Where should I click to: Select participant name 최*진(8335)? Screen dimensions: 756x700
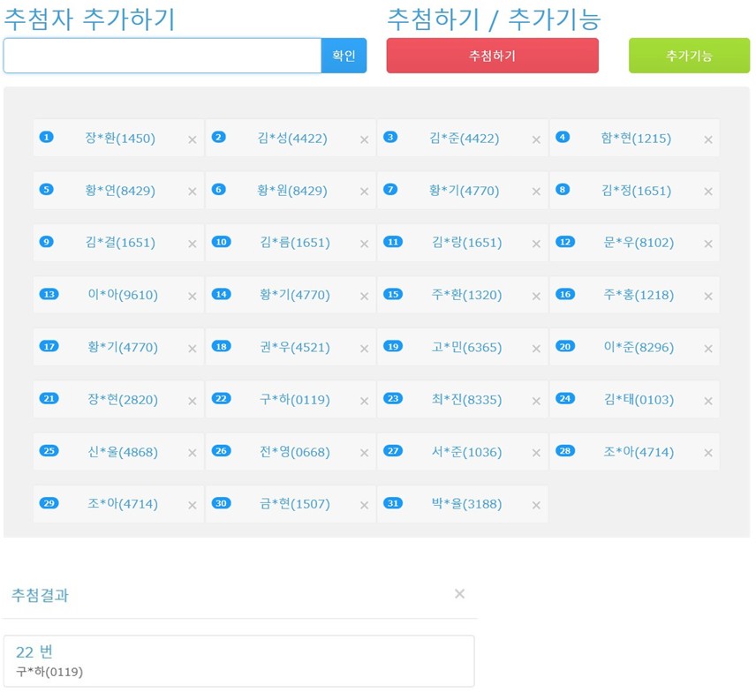click(467, 400)
